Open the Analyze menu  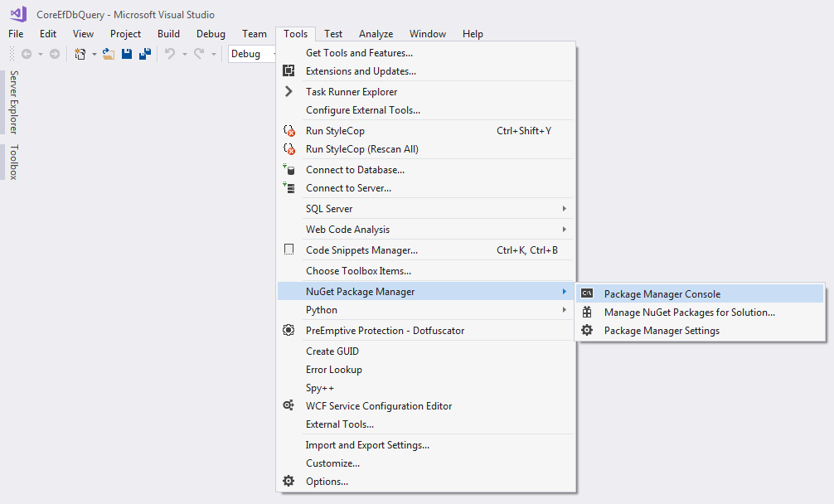376,34
